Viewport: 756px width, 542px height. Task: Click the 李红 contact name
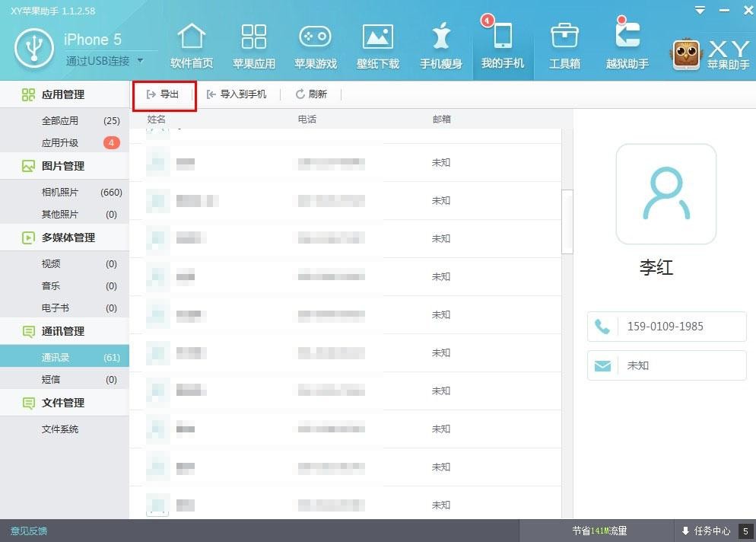tap(656, 267)
